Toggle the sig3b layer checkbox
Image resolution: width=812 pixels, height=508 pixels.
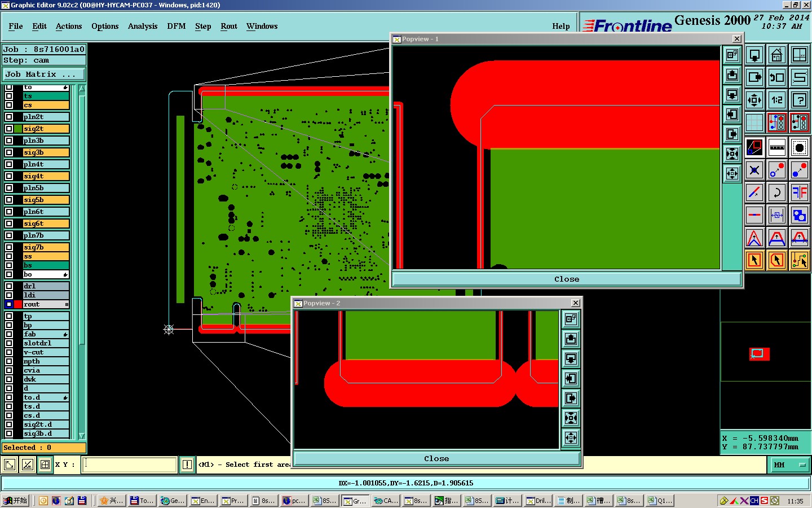[9, 152]
